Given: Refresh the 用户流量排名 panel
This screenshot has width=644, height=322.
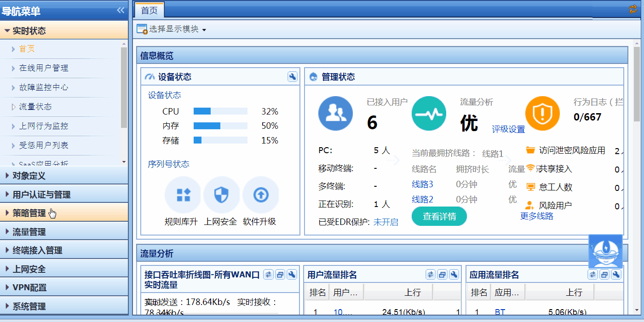Looking at the screenshot, I should (x=431, y=275).
